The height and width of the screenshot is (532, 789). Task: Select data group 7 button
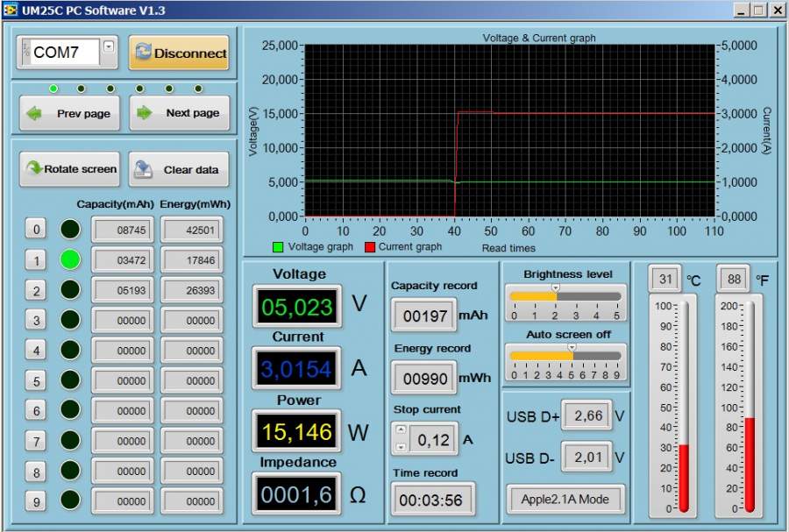point(36,441)
